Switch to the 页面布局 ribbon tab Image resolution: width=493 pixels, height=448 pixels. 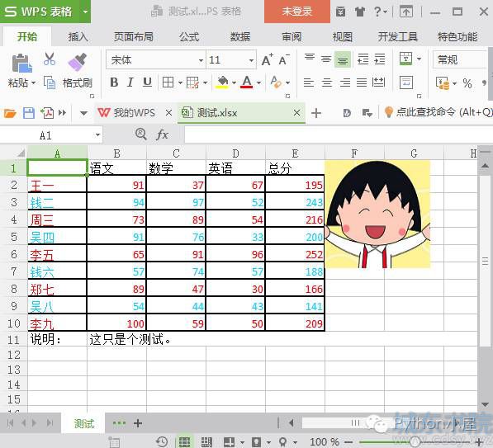pos(133,37)
